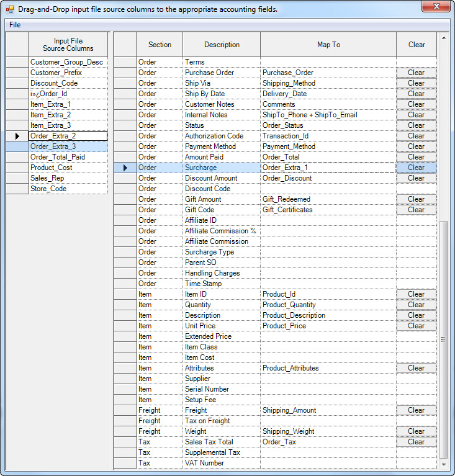Screen dimensions: 455x476
Task: Select the Sales_Rep source column
Action: tap(68, 178)
